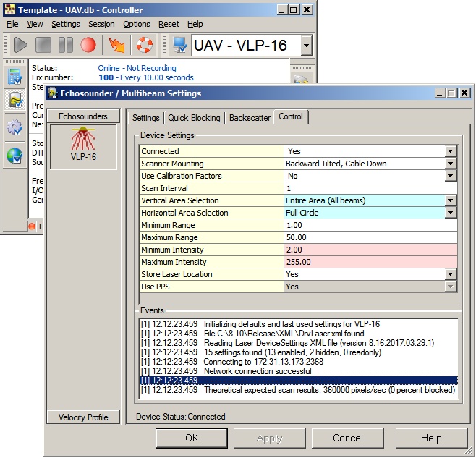Click the 'Online - Not Recording' status text

(137, 68)
